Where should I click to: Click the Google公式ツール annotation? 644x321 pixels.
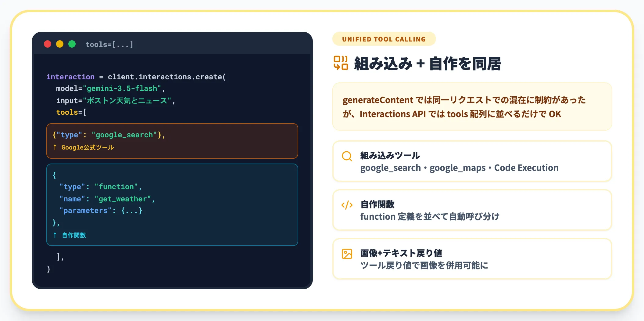point(83,148)
